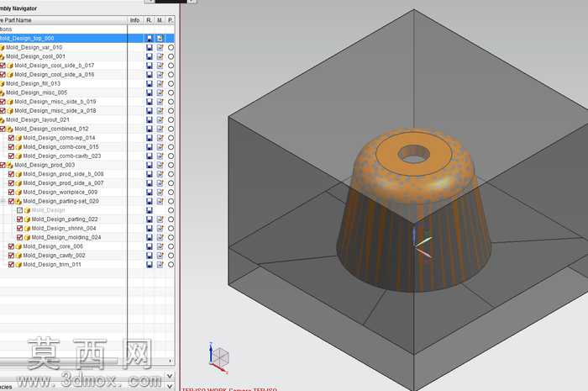The image size is (588, 391).
Task: Click the R. column header
Action: pos(149,20)
